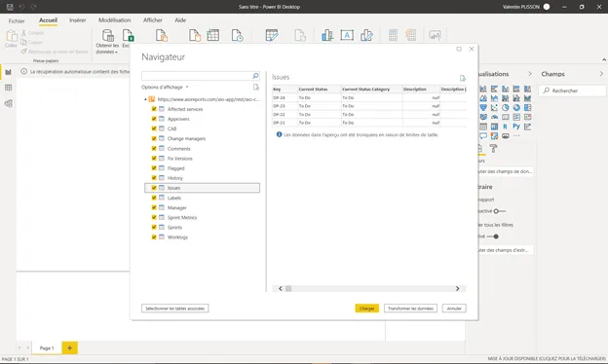Viewport: 608px width, 364px height.
Task: Toggle the keep all filters switch
Action: 493,237
